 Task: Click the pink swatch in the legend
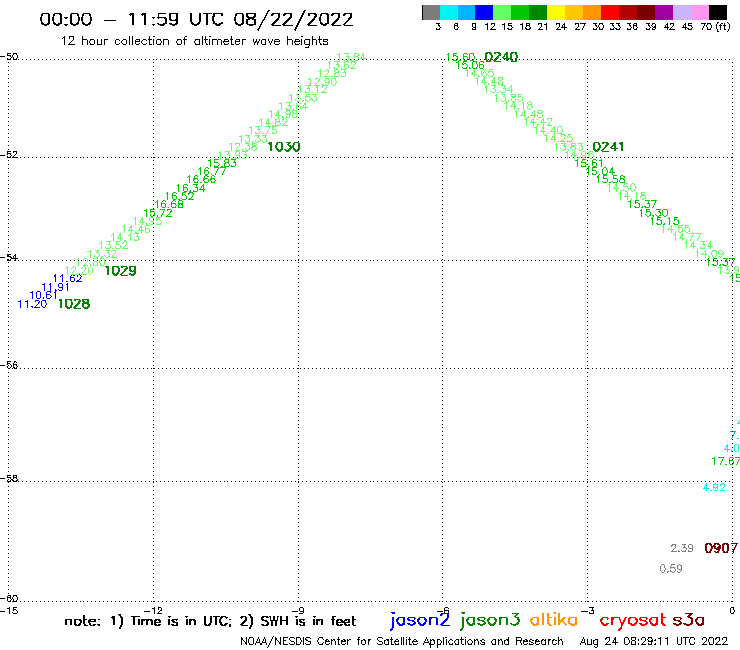[699, 13]
